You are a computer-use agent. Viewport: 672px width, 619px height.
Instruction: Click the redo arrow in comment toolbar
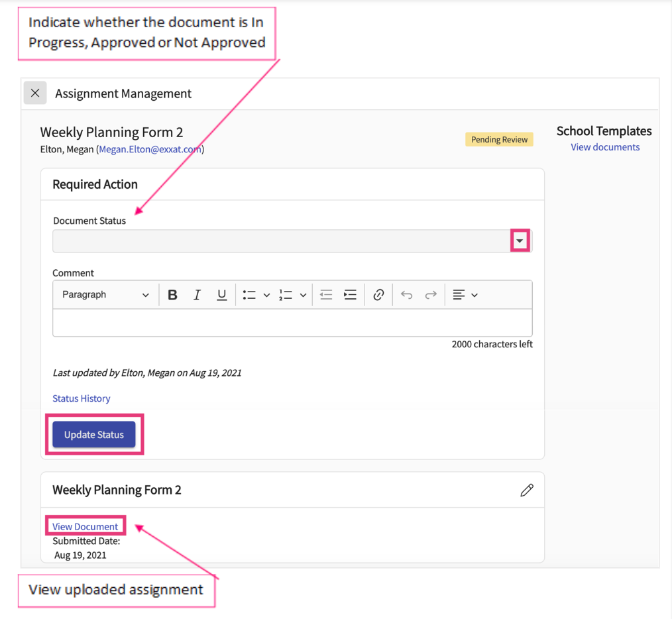tap(431, 295)
